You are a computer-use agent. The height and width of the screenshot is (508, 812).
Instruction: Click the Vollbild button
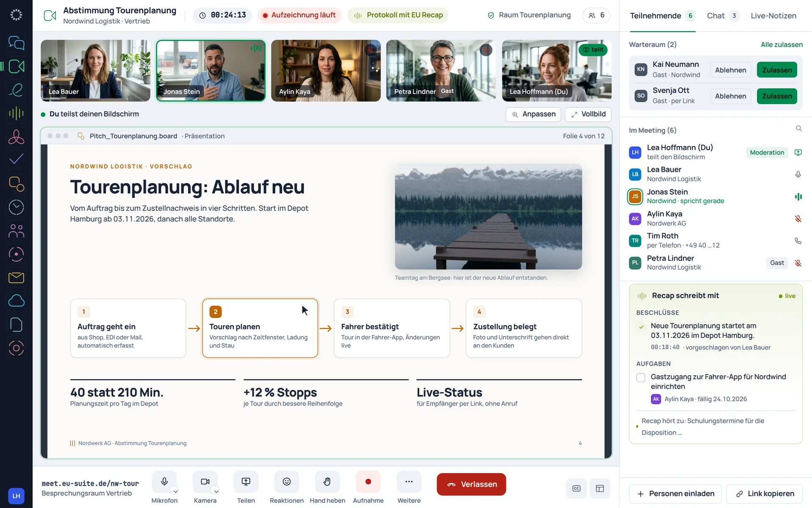point(588,114)
